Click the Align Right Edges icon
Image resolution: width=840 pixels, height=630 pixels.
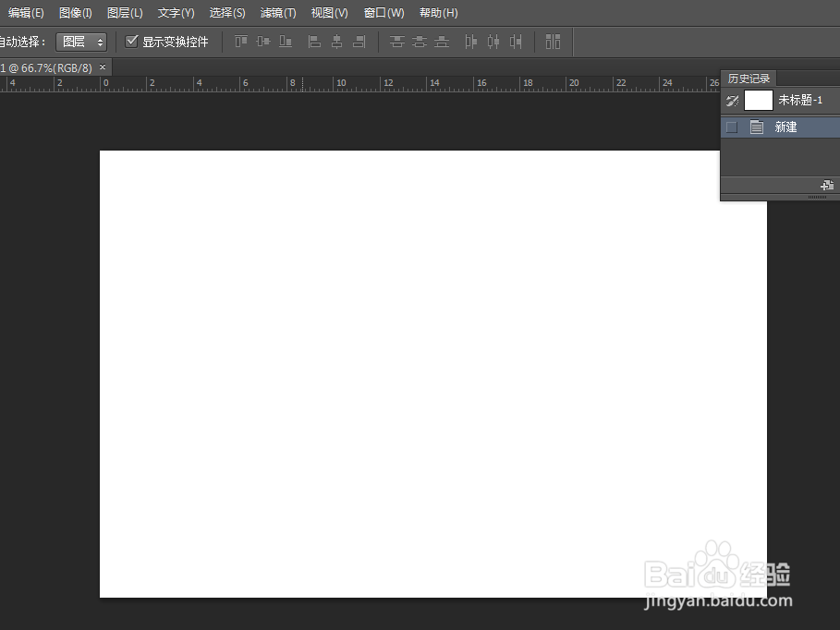(359, 42)
